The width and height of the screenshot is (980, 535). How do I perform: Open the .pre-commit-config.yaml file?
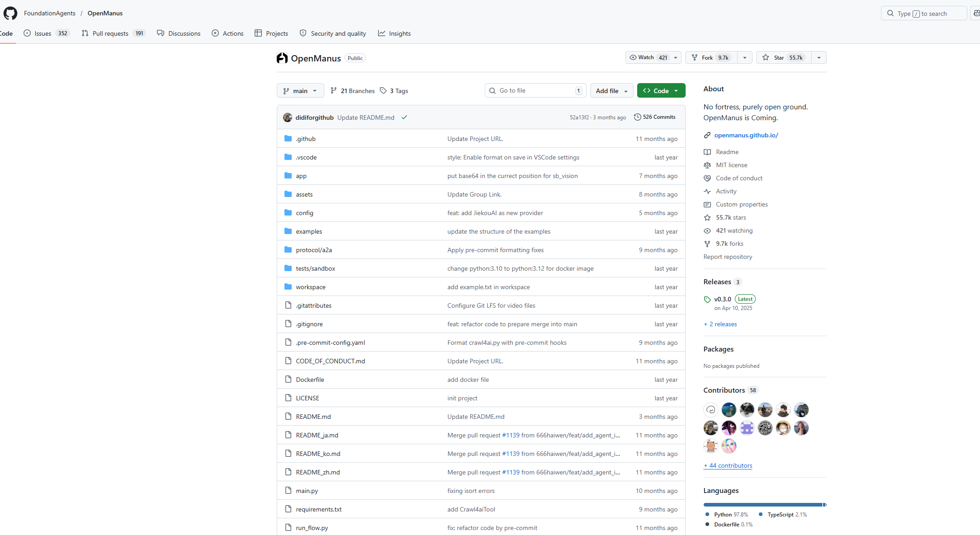(x=331, y=343)
